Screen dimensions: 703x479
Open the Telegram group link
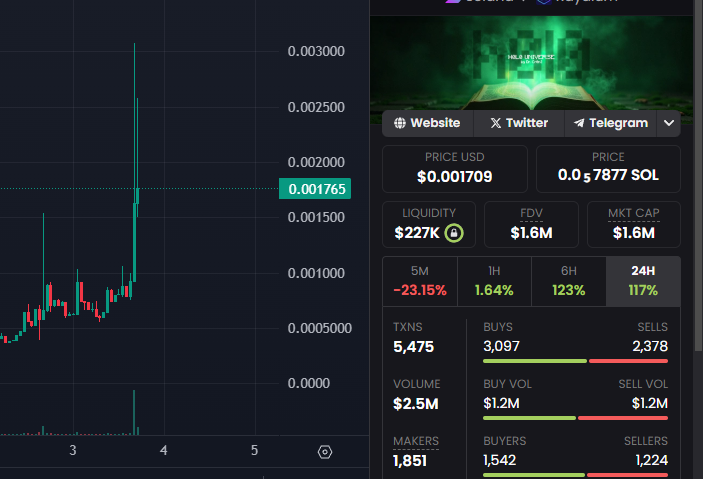(x=611, y=123)
